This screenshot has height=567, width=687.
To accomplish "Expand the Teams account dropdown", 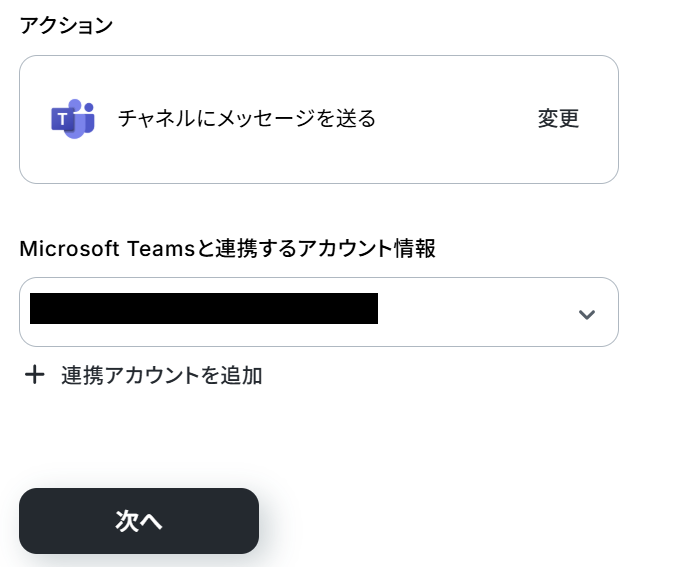I will click(319, 312).
